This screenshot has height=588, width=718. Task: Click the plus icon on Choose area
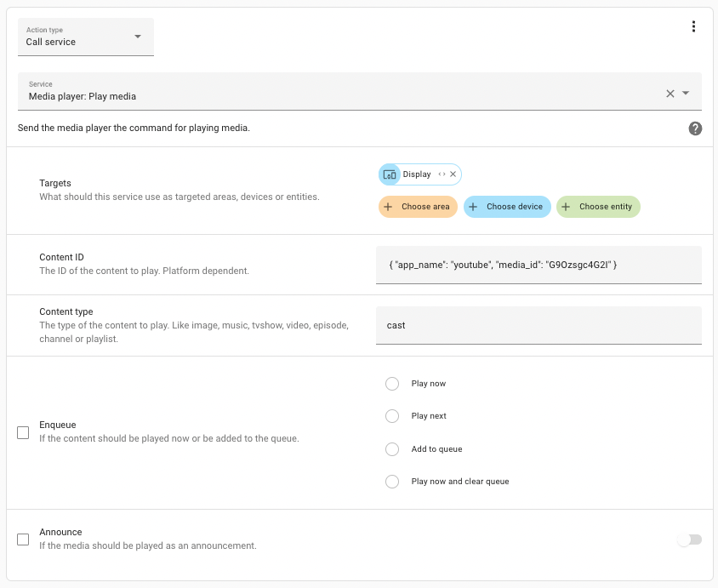tap(388, 207)
